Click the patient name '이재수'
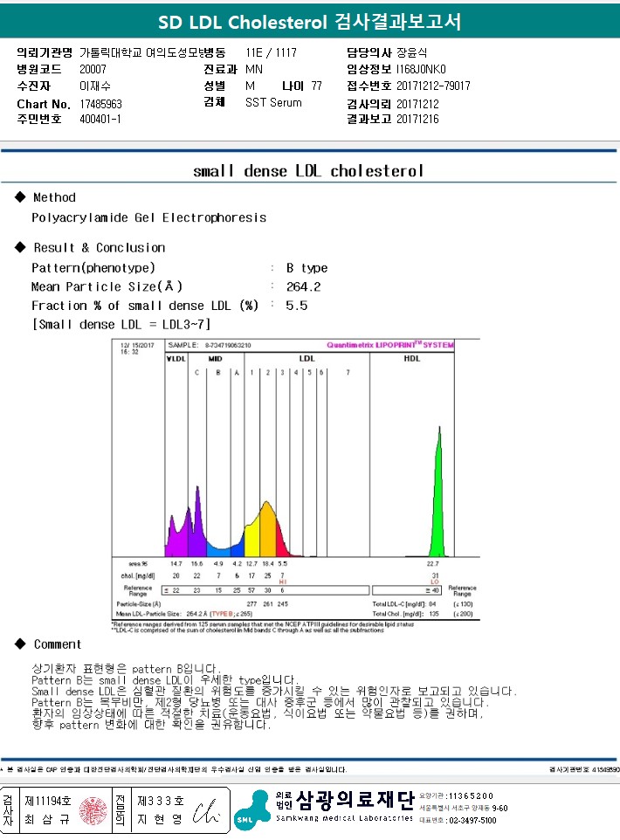This screenshot has width=620, height=840. tap(95, 86)
